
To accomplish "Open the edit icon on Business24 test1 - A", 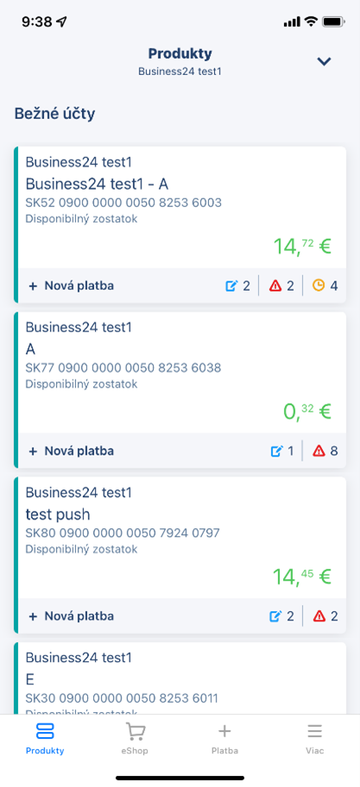I will point(231,286).
